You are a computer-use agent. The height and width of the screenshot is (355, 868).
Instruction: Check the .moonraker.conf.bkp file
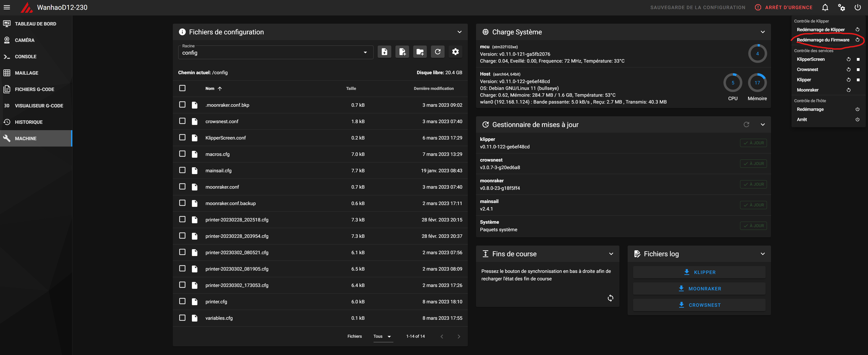click(x=182, y=105)
